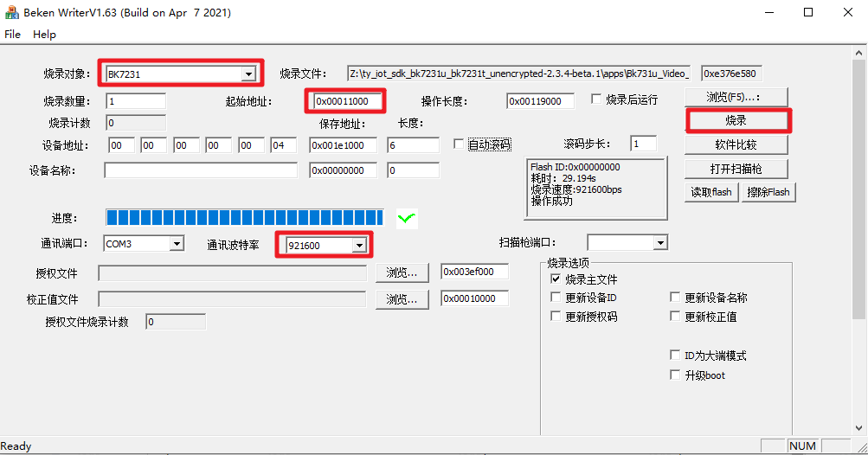Click the Flash ID status text
868x455 pixels.
click(x=575, y=167)
